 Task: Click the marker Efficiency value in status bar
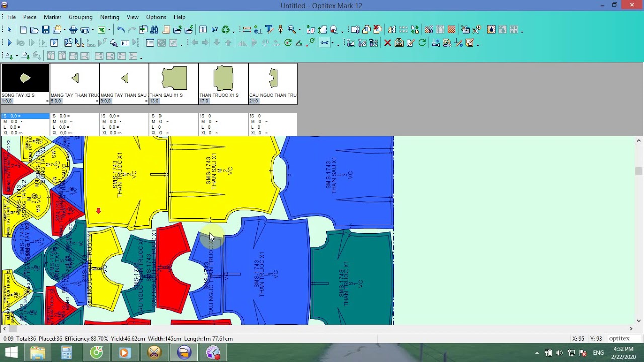[x=87, y=339]
